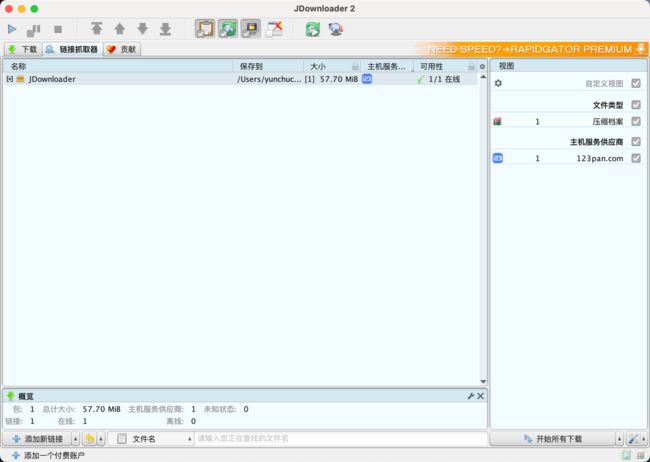Viewport: 650px width, 462px height.
Task: Click the auto reconnect toolbar icon
Action: [x=229, y=29]
